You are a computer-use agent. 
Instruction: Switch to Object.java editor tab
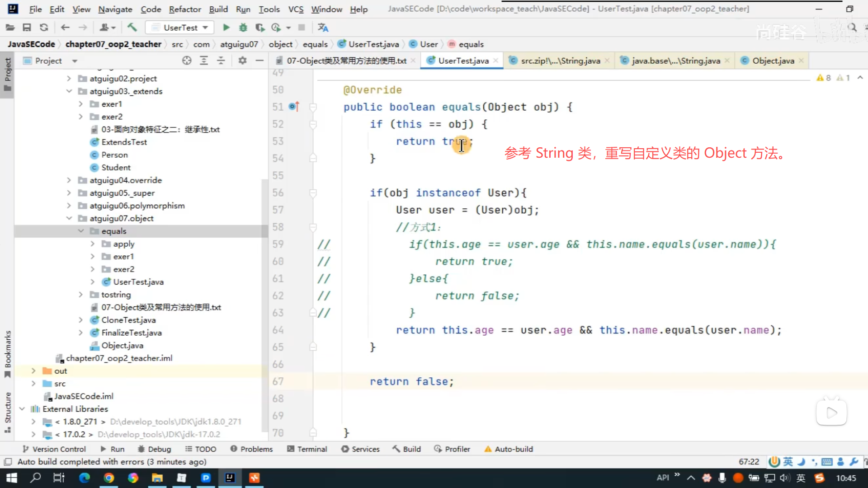click(773, 61)
